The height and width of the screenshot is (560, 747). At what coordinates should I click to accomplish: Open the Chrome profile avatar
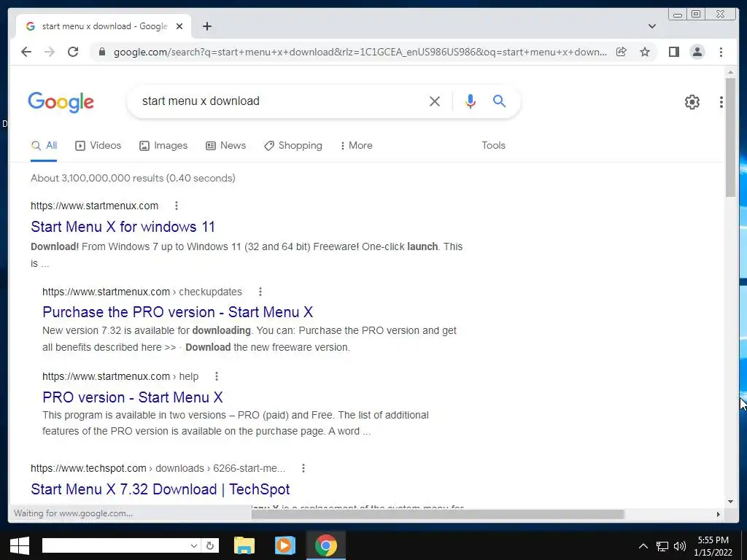point(697,52)
